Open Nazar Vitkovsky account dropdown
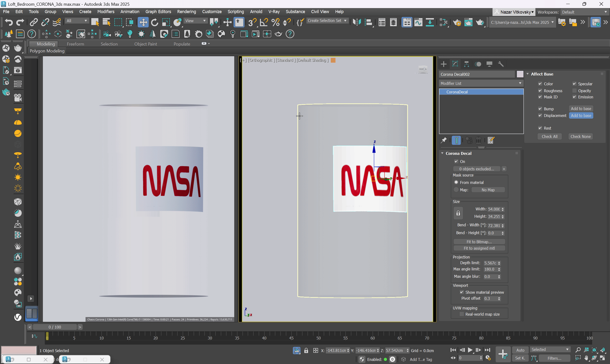Screen dimensions: 610x364 click(x=514, y=12)
